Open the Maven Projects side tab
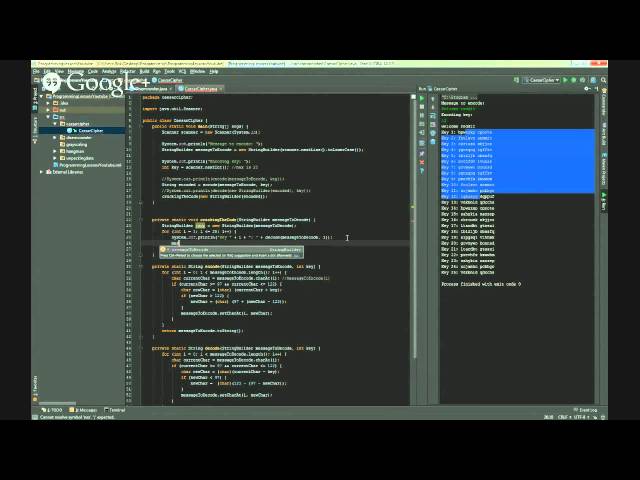Image resolution: width=640 pixels, height=480 pixels. point(604,169)
